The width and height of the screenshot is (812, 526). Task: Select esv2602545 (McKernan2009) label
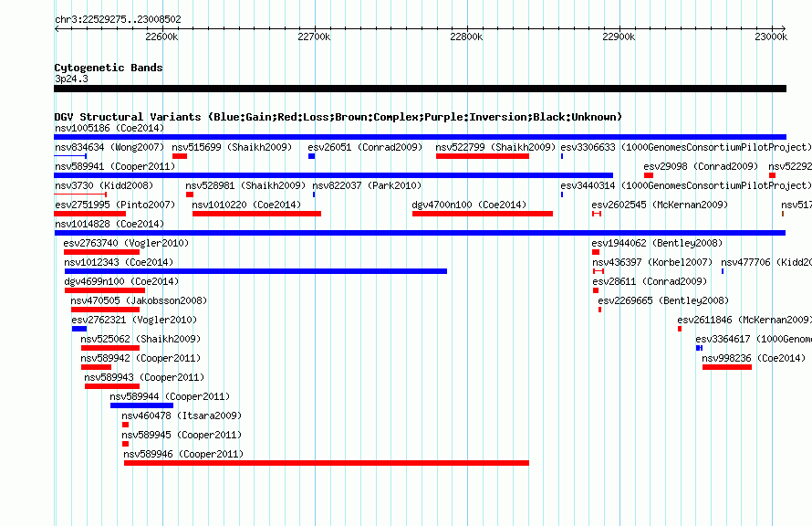pyautogui.click(x=660, y=205)
